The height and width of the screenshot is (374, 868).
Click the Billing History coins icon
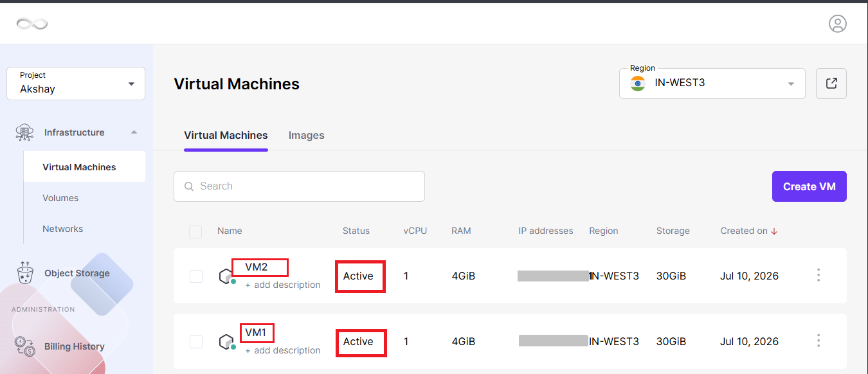click(24, 346)
